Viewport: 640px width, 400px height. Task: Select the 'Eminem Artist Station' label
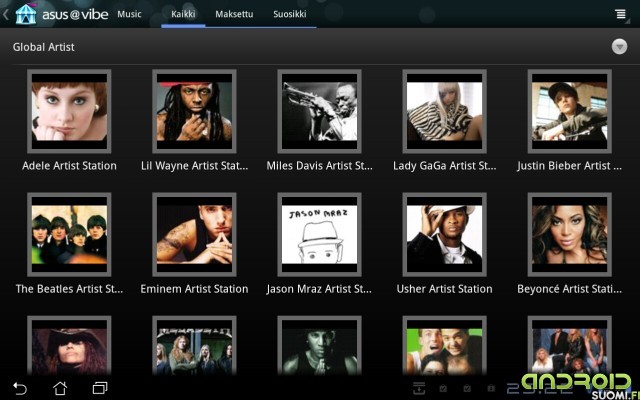[x=194, y=289]
